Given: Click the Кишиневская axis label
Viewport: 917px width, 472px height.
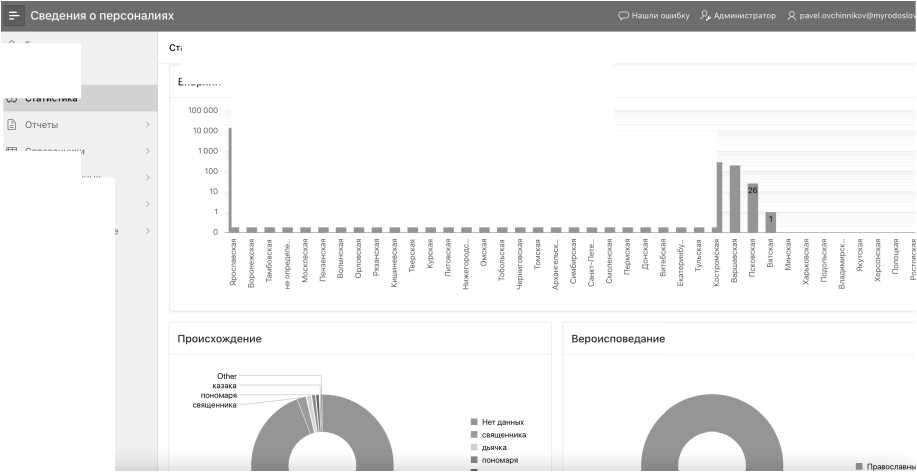Looking at the screenshot, I should point(395,261).
